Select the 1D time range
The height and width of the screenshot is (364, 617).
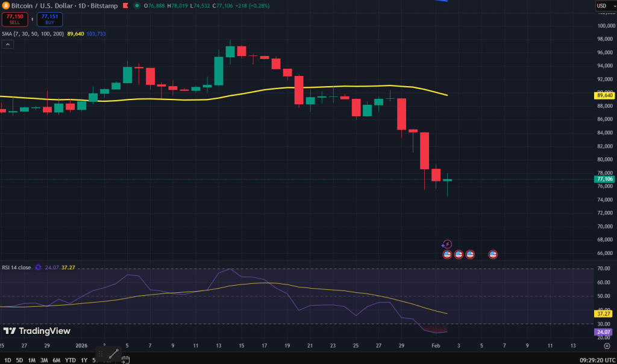7,360
